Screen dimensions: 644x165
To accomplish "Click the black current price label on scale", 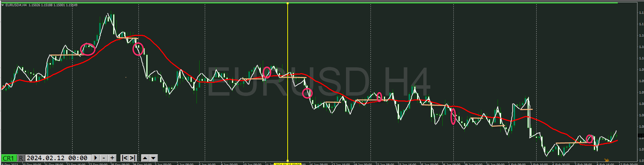I will pyautogui.click(x=641, y=136).
